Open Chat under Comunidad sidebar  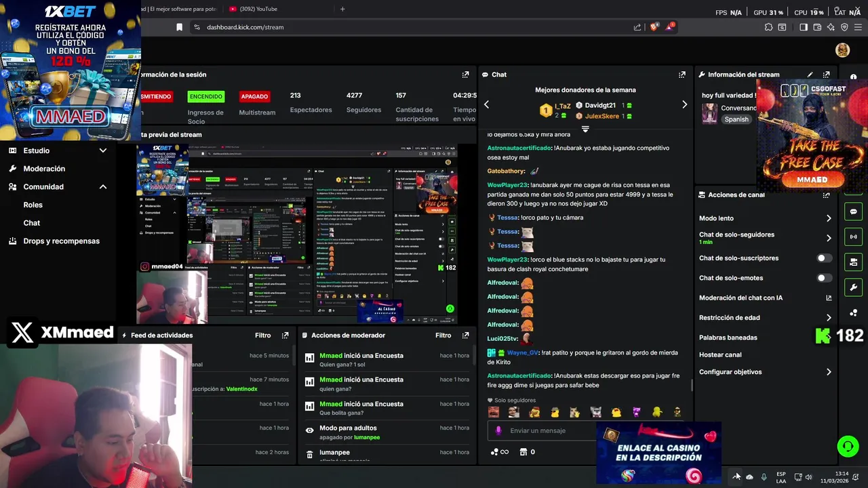pyautogui.click(x=32, y=223)
